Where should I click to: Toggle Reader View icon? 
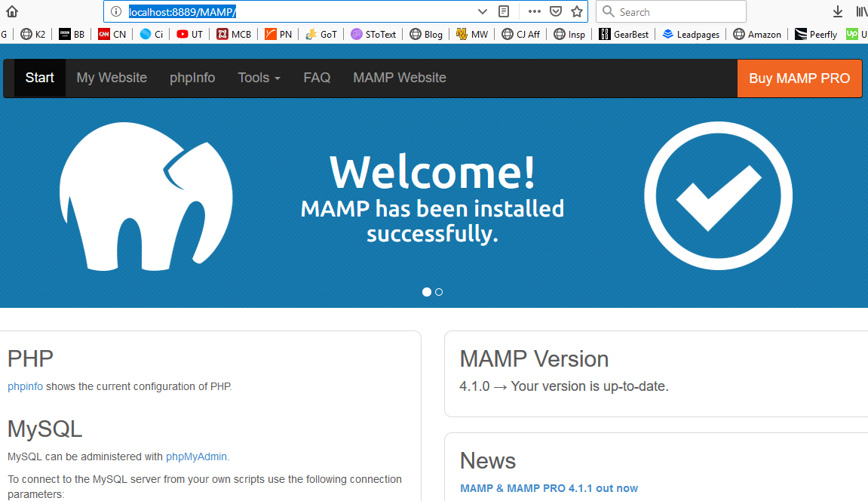point(503,11)
